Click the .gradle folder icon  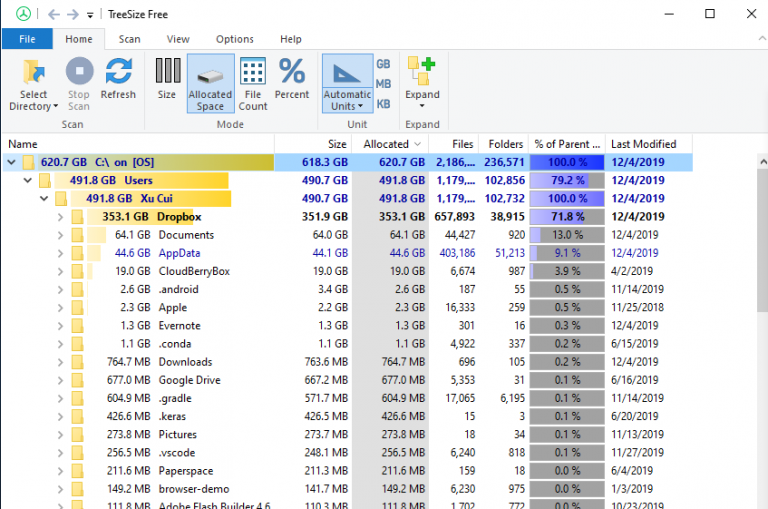pos(77,398)
